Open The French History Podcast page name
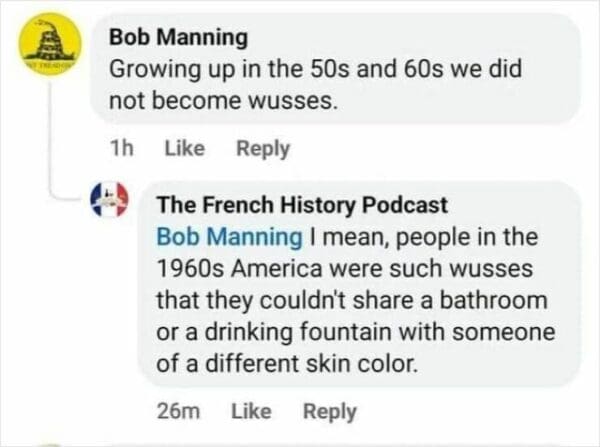This screenshot has height=447, width=600. [x=303, y=205]
